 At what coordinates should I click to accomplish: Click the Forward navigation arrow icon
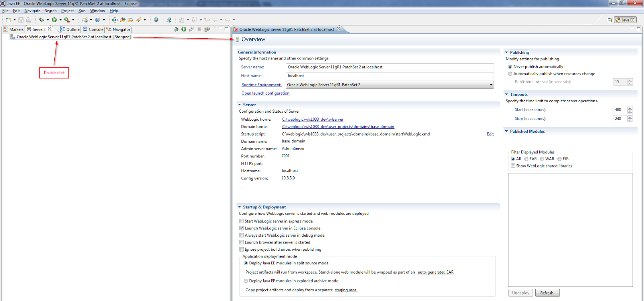click(x=228, y=20)
